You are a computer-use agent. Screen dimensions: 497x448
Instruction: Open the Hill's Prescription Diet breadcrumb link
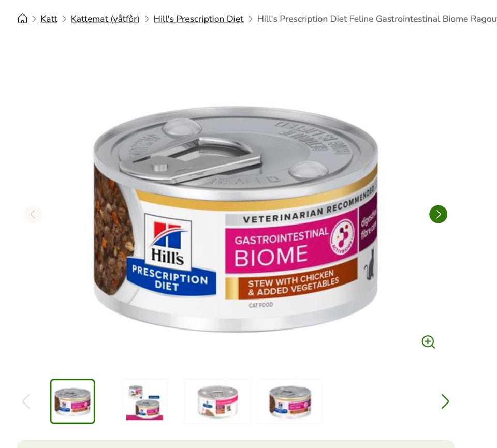[x=198, y=19]
